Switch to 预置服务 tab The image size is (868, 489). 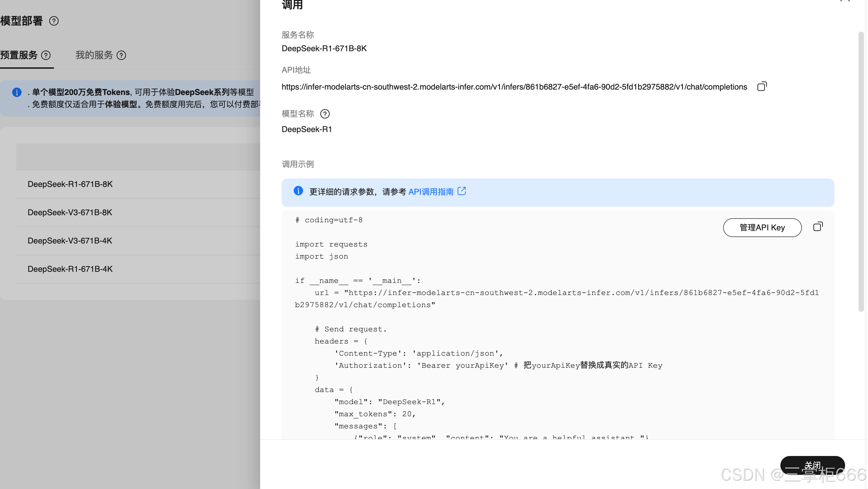coord(19,55)
